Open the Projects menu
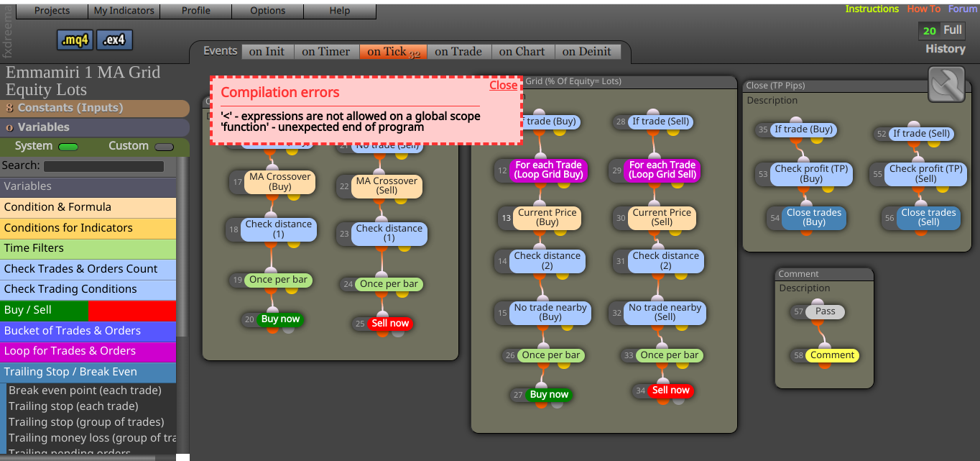Image resolution: width=980 pixels, height=461 pixels. pos(52,11)
